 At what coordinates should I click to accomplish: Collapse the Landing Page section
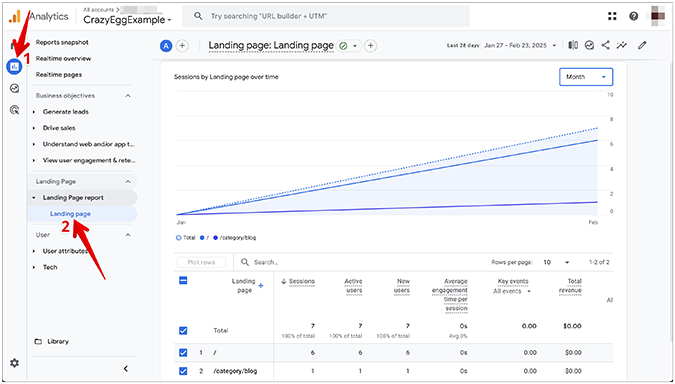tap(128, 182)
